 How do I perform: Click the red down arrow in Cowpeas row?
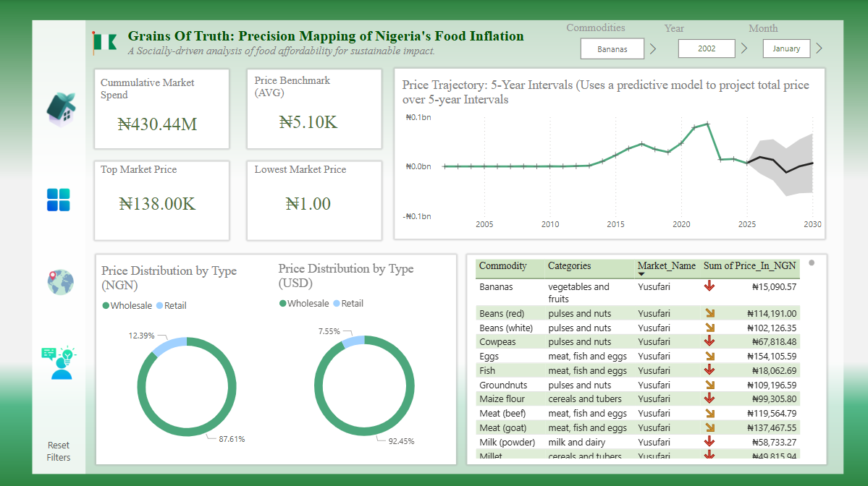[x=709, y=341]
